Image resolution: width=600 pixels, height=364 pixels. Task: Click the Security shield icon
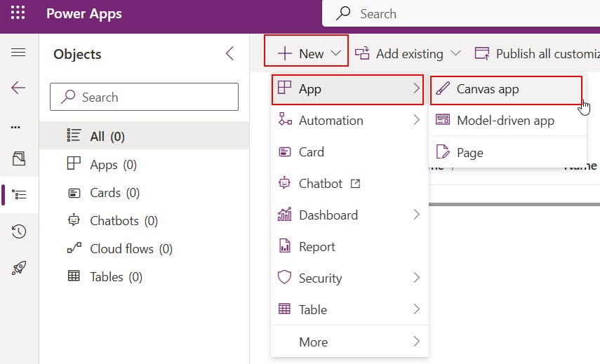284,277
